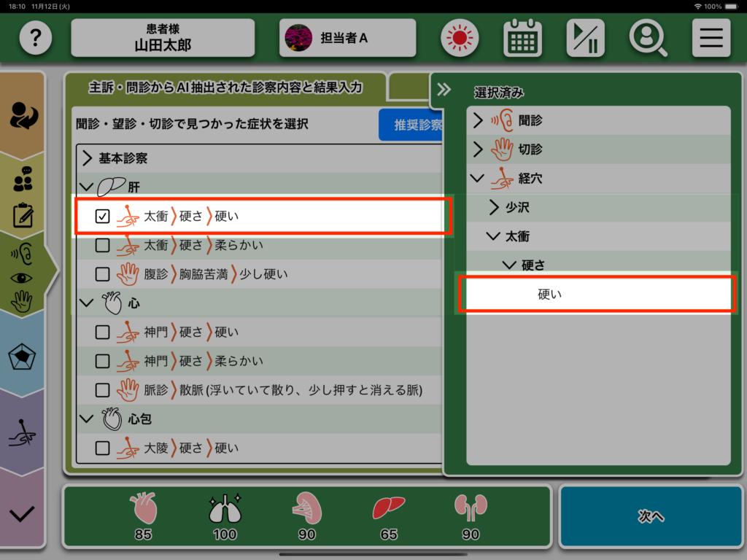Screen dimensions: 747x560
Task: Check the 脈診 散脈 checkbox
Action: tap(103, 390)
